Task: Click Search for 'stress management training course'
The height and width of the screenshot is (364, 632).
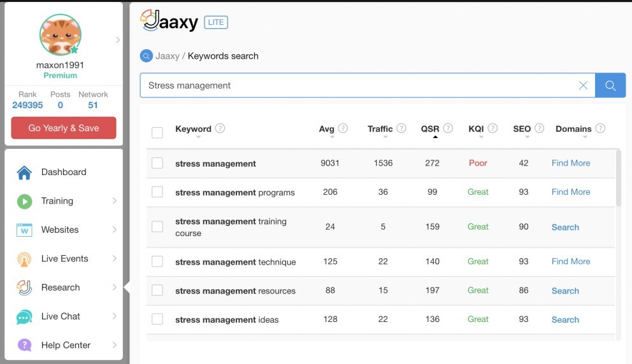Action: [565, 228]
